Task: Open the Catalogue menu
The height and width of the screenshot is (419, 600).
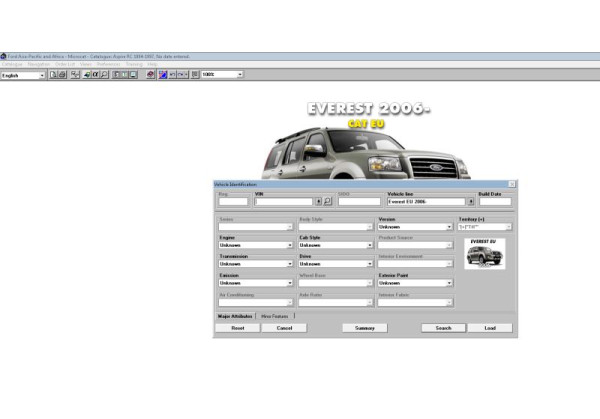Action: tap(12, 65)
